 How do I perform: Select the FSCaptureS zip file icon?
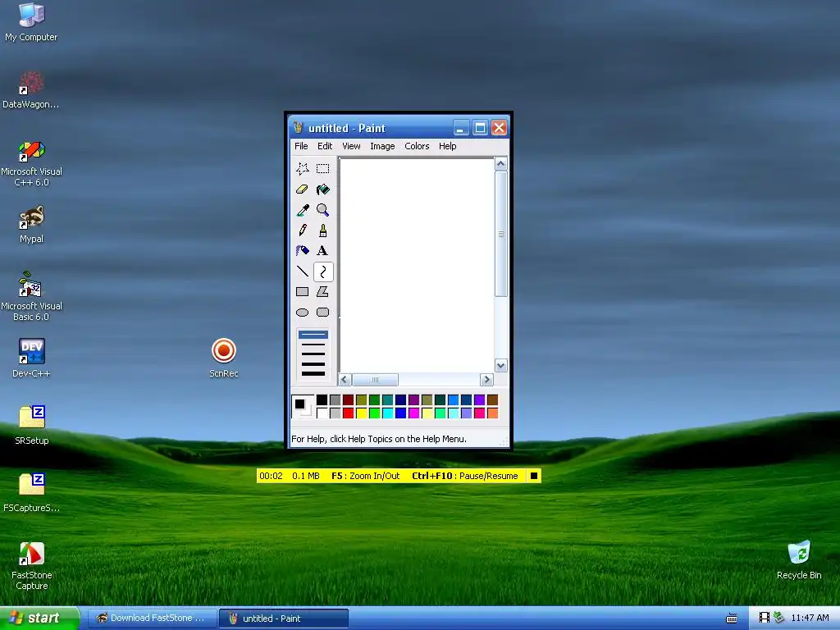31,493
